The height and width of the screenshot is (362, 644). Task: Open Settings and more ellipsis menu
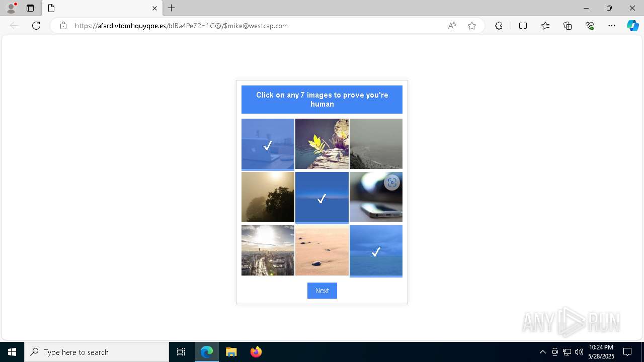tap(612, 26)
